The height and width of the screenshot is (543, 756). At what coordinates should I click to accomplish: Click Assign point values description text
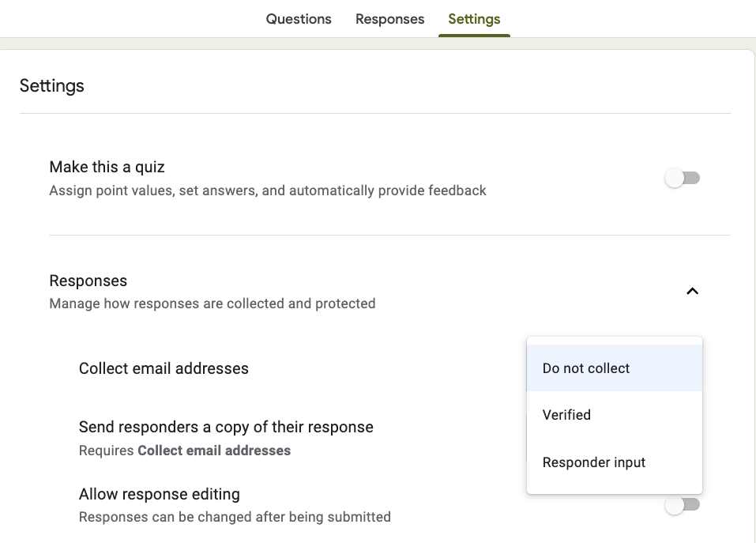pos(268,190)
